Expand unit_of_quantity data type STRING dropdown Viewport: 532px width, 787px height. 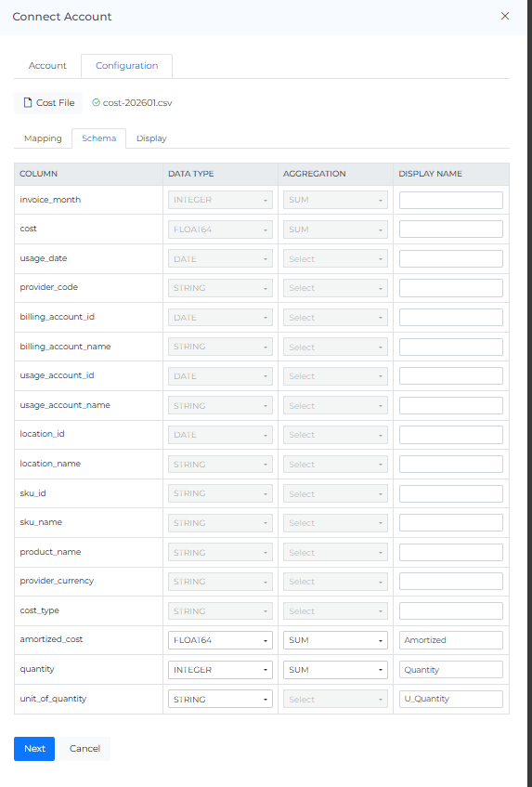pos(220,699)
